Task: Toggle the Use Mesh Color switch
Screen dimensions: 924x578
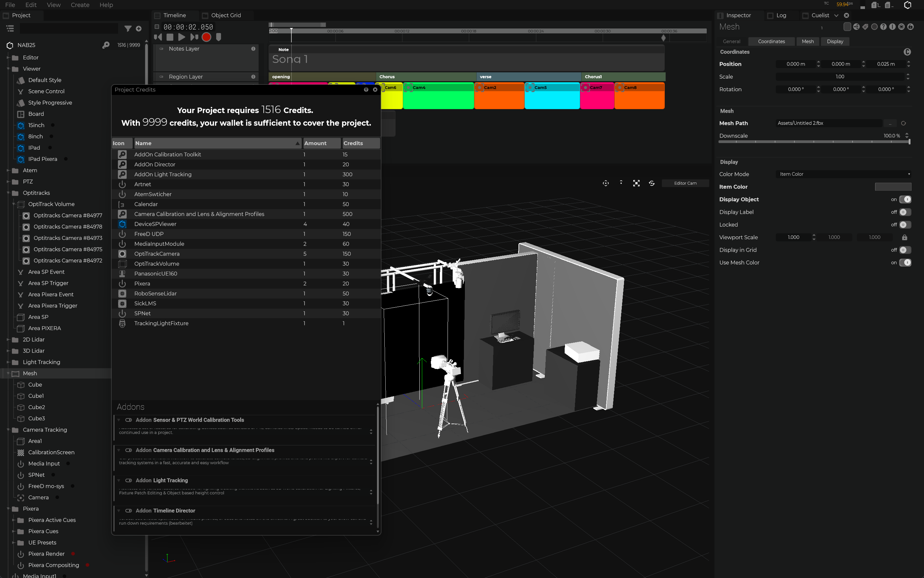Action: [905, 263]
